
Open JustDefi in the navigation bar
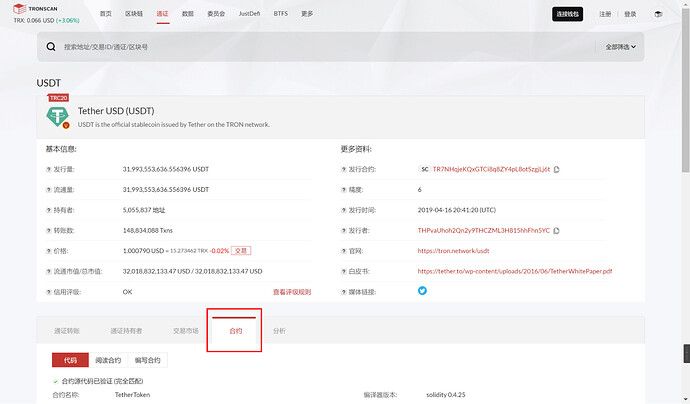pos(250,14)
